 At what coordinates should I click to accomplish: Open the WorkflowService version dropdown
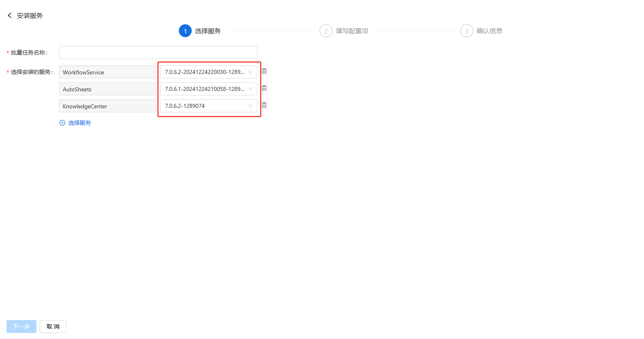point(209,72)
